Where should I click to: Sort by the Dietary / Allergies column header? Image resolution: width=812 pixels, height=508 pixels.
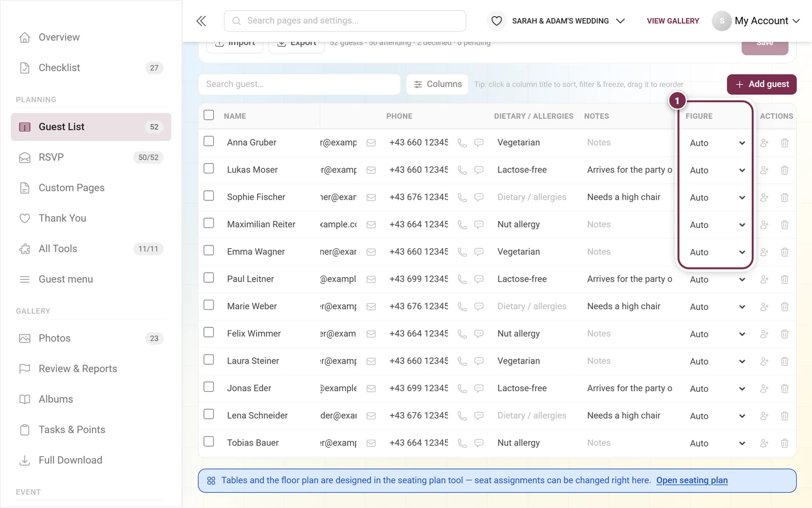coord(533,116)
